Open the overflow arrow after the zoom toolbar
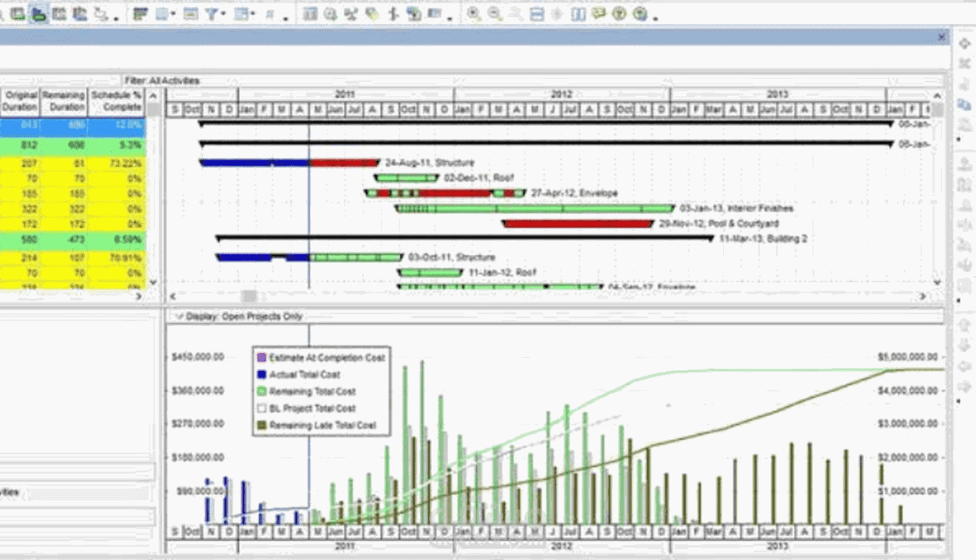The image size is (976, 560). 656,18
